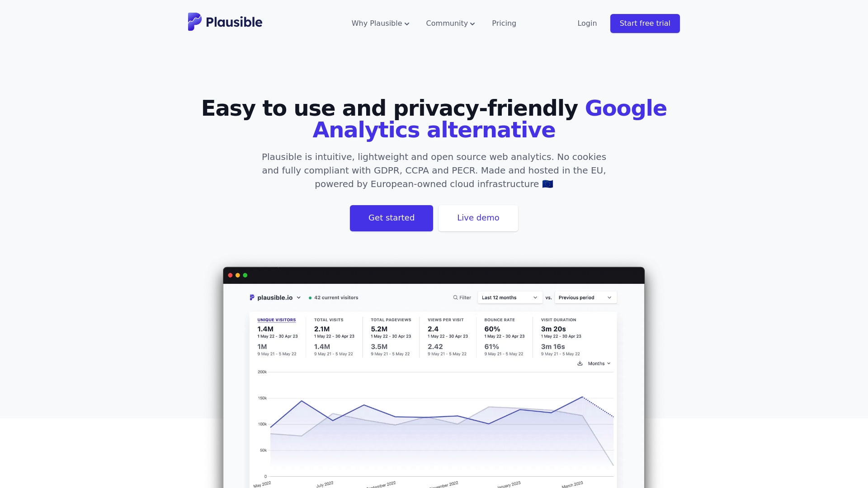This screenshot has width=868, height=488.
Task: Click the macOS red close button
Action: point(230,275)
